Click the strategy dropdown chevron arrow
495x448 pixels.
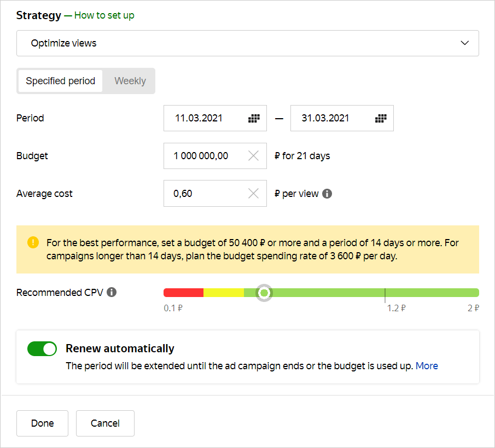tap(465, 43)
